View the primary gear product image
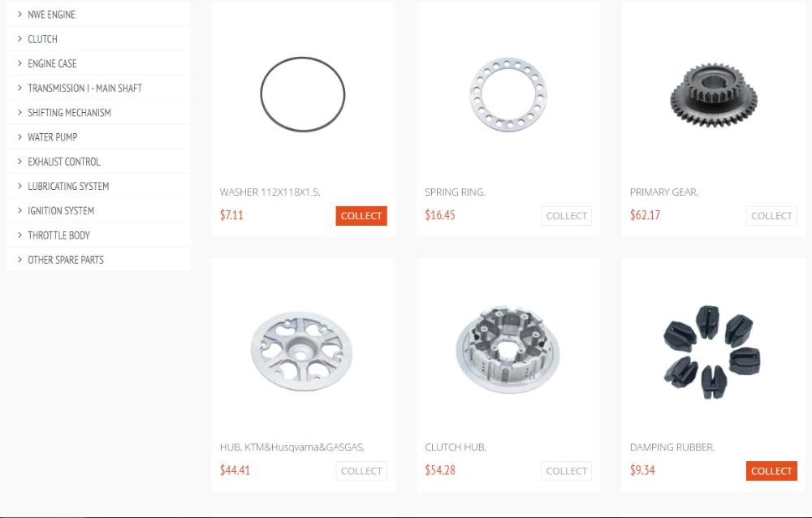Image resolution: width=812 pixels, height=518 pixels. pyautogui.click(x=714, y=95)
